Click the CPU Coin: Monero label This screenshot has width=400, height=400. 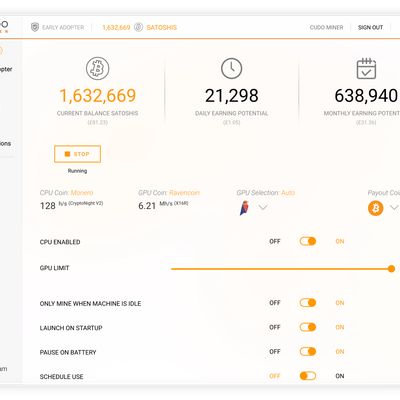click(66, 193)
